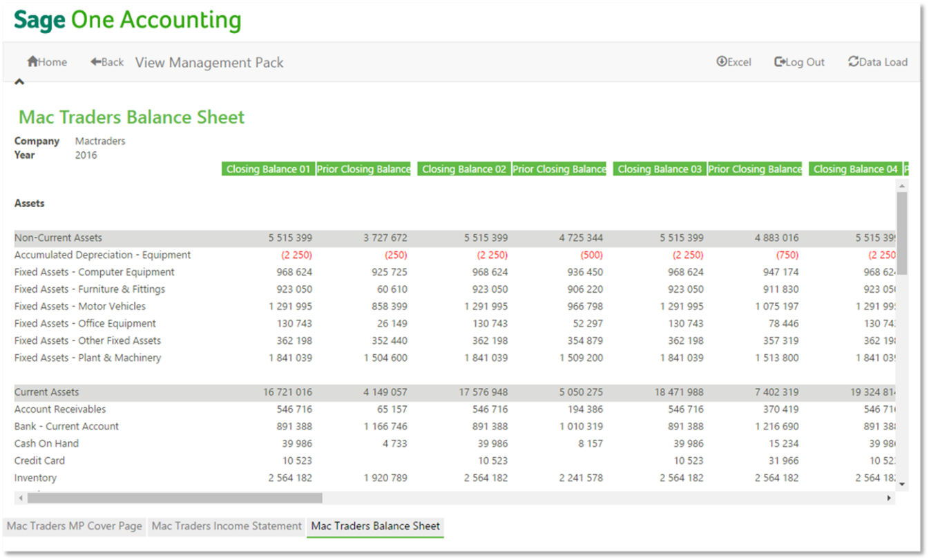Click the Closing Balance 01 column header
Screen dimensions: 929x560
(x=268, y=169)
